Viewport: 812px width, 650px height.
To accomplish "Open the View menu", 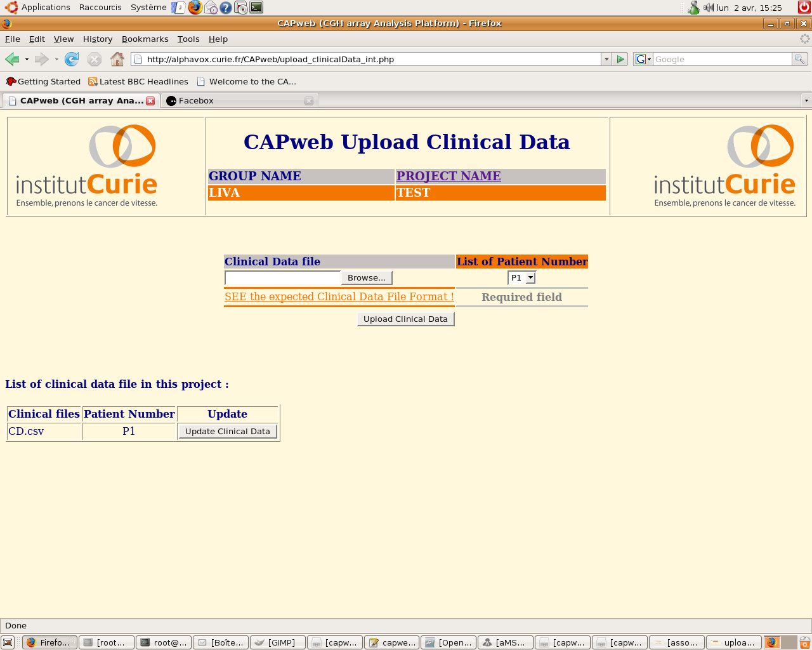I will click(63, 39).
